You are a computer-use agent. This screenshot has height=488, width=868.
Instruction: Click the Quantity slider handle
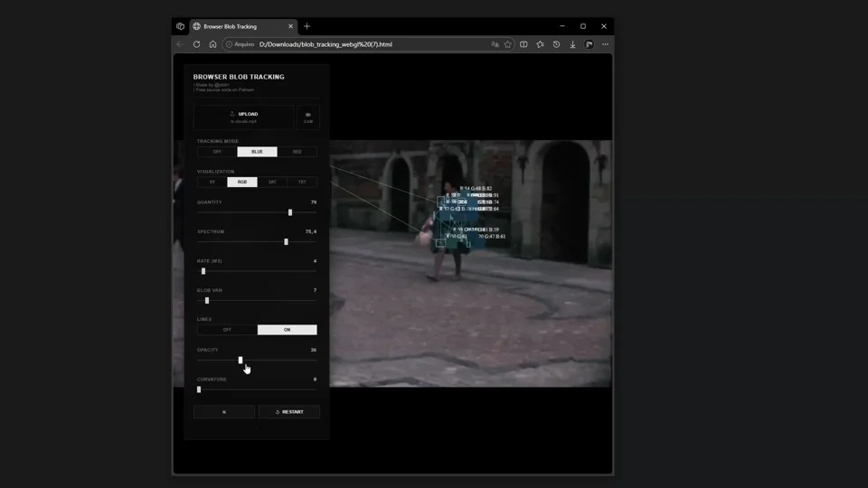click(290, 212)
